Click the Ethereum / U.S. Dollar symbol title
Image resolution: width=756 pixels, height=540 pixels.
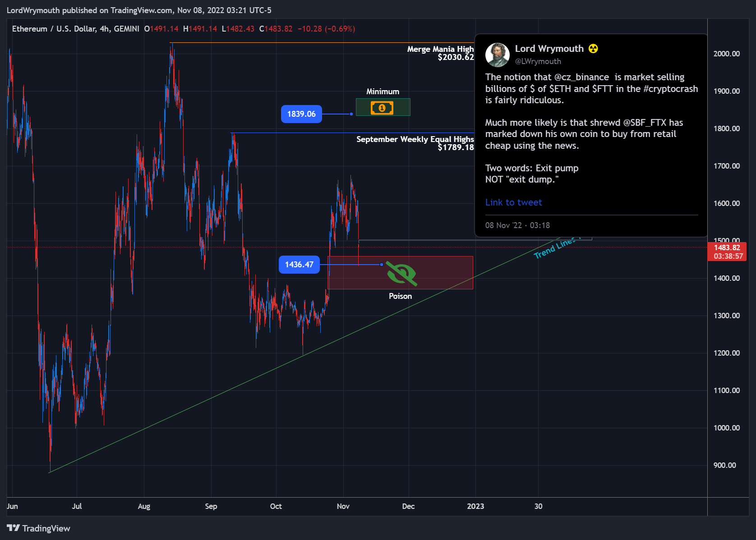(75, 29)
